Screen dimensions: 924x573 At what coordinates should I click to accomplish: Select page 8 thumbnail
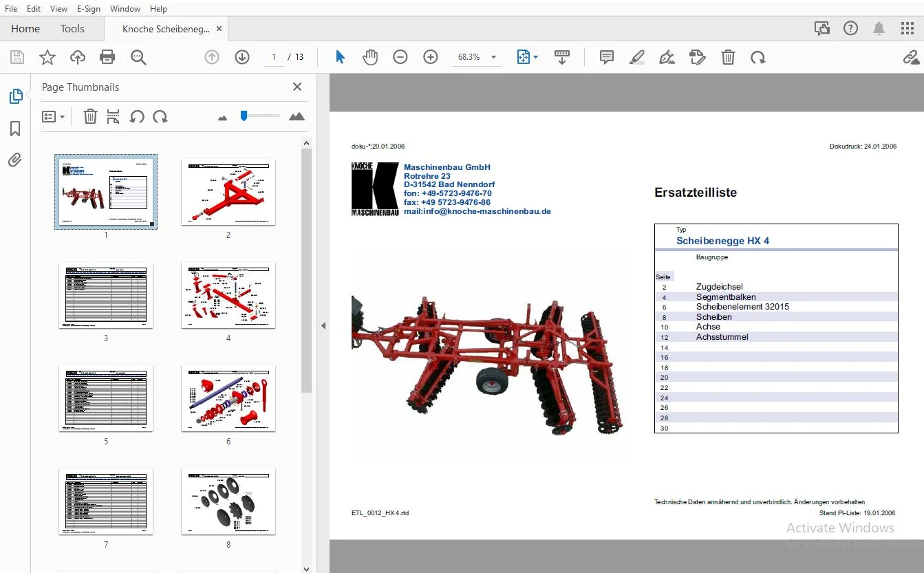point(228,501)
